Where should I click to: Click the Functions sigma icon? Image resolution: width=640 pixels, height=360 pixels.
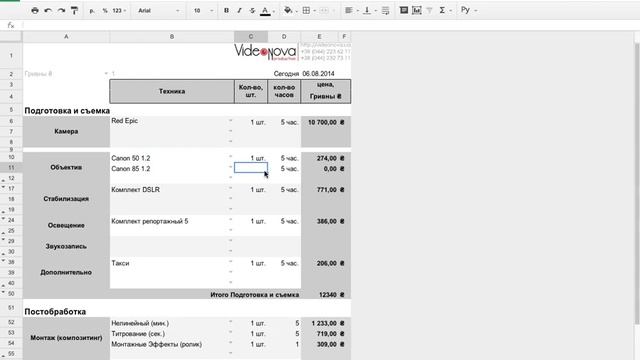click(x=442, y=11)
